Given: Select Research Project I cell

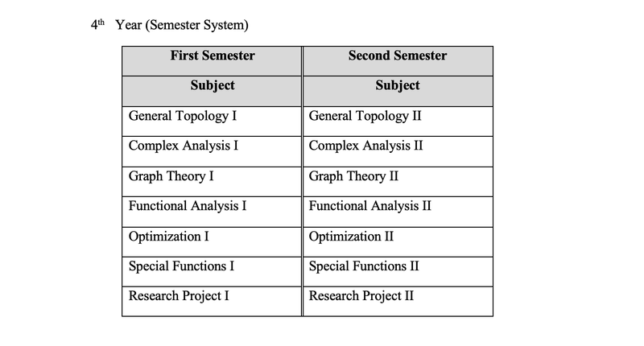Looking at the screenshot, I should point(212,302).
